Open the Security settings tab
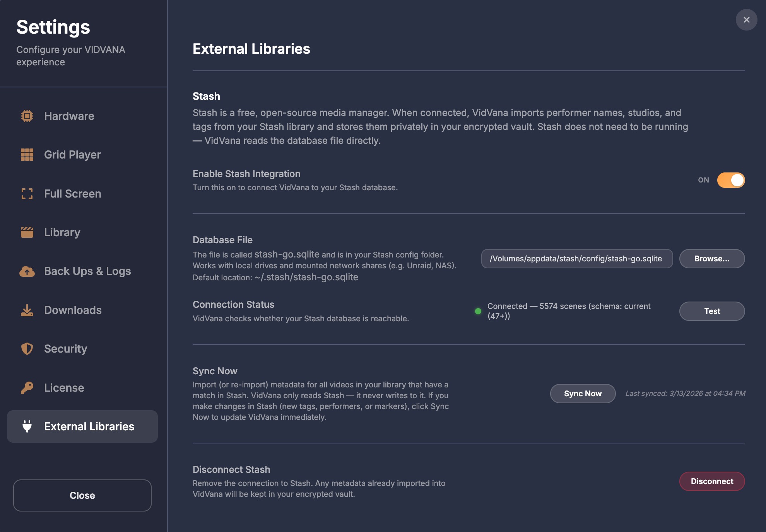Image resolution: width=766 pixels, height=532 pixels. [65, 349]
